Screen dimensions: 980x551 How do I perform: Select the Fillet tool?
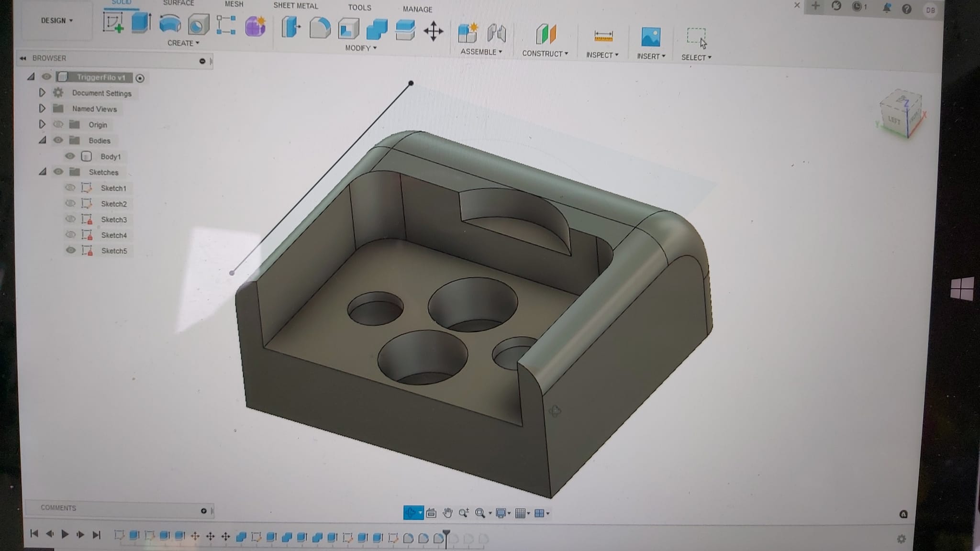320,28
